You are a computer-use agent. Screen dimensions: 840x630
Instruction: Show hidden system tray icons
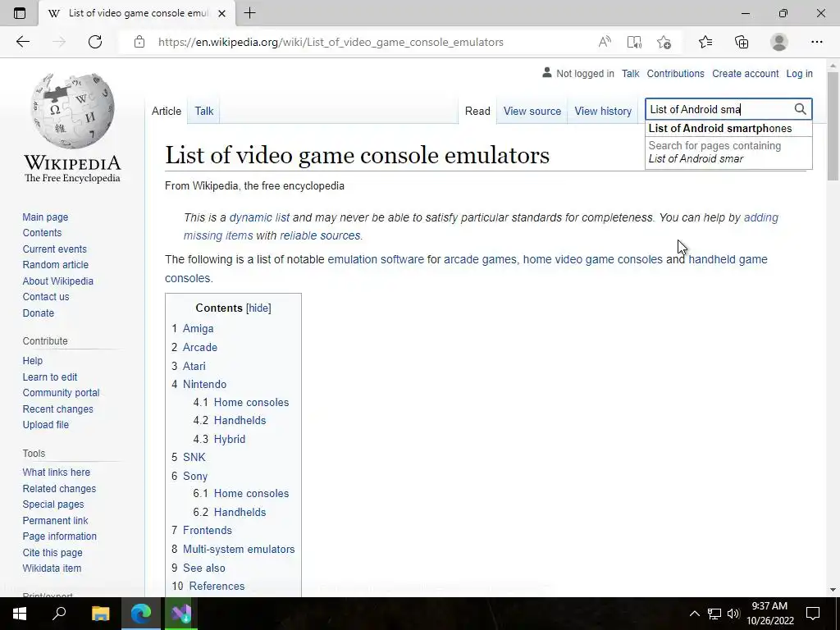point(694,614)
